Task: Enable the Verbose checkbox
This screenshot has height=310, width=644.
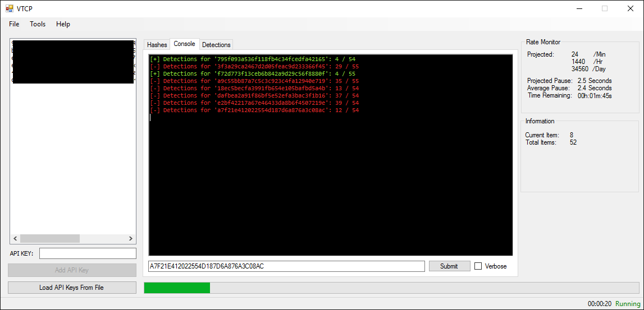Action: [478, 266]
